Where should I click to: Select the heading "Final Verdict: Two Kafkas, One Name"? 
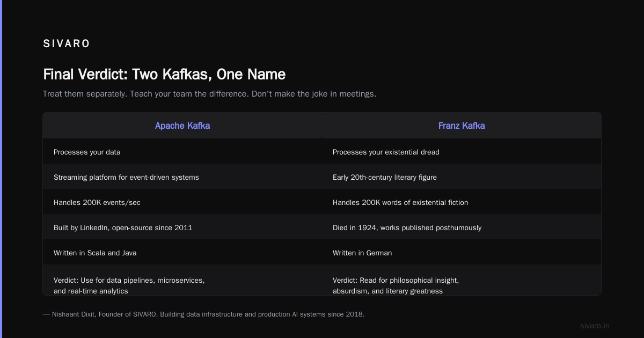(164, 74)
